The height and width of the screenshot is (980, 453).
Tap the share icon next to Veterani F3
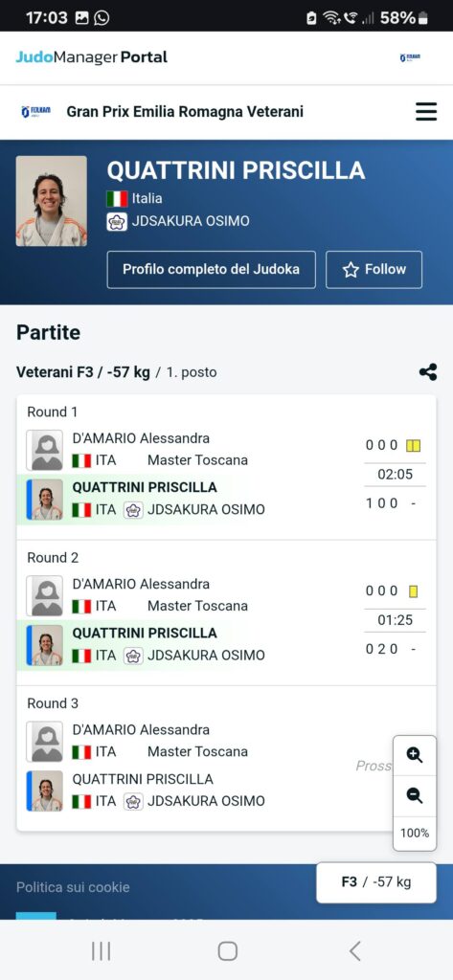(x=428, y=372)
